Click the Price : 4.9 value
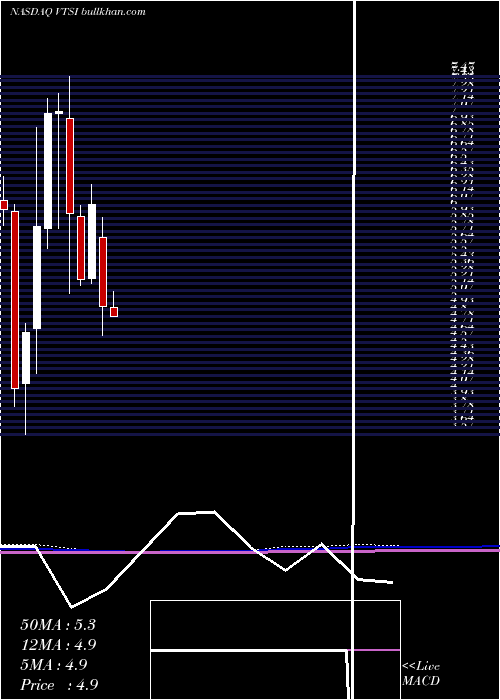This screenshot has height=700, width=500. 59,685
